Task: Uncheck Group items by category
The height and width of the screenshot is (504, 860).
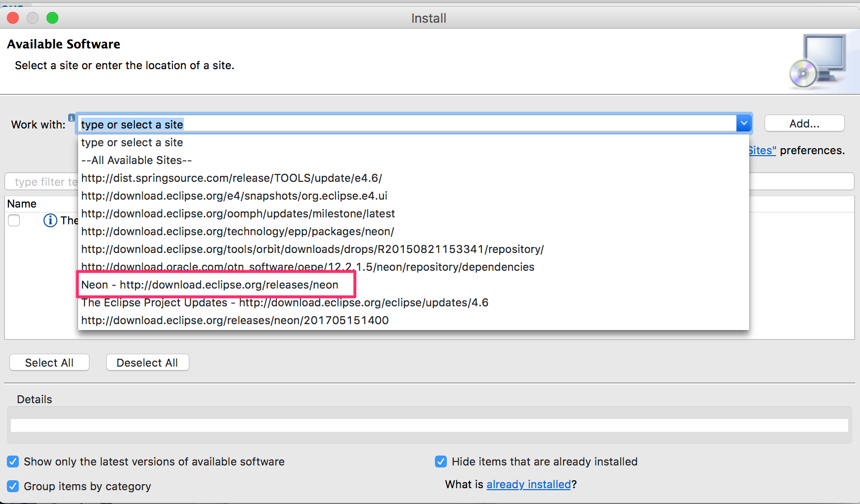Action: [13, 486]
